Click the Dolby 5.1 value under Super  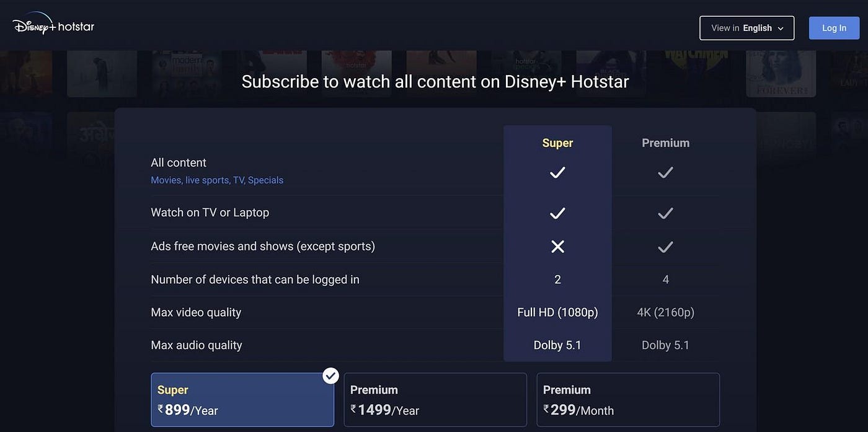coord(557,345)
